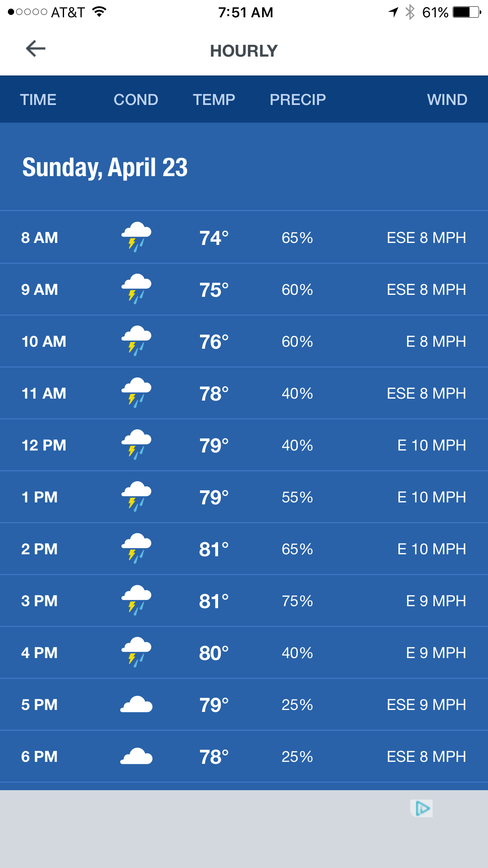
Task: Select the TEMP column header
Action: point(214,99)
